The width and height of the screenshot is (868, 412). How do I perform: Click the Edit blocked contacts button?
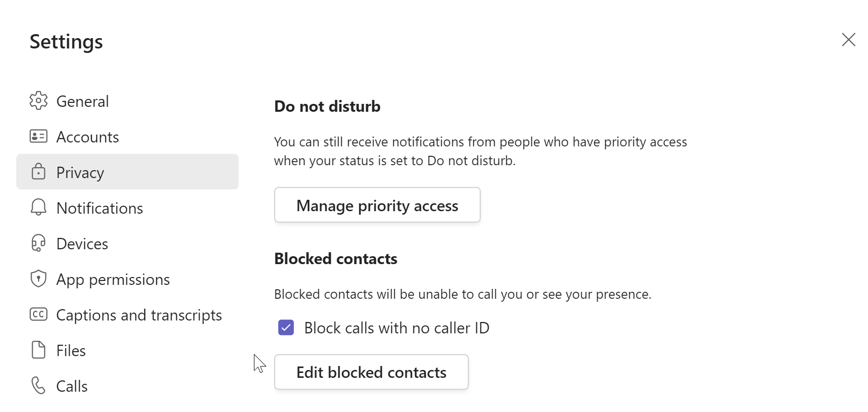pyautogui.click(x=371, y=372)
